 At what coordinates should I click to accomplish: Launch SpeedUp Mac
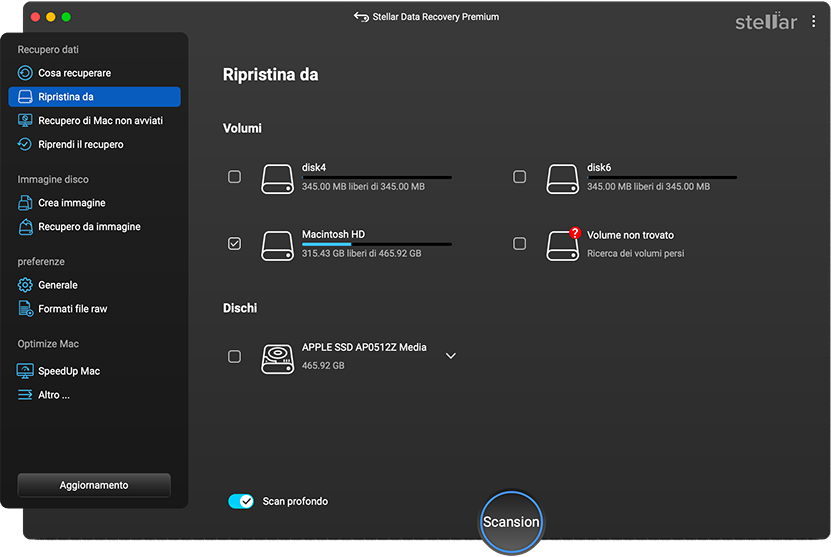point(94,371)
